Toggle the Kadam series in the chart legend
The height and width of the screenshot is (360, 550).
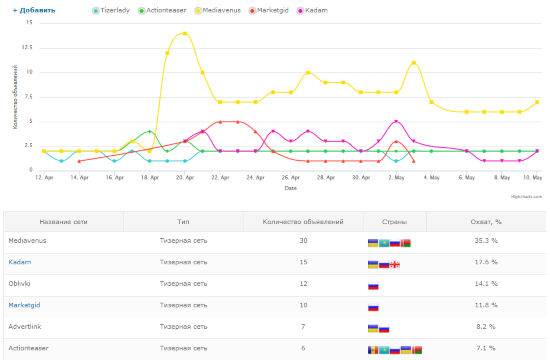pos(313,11)
